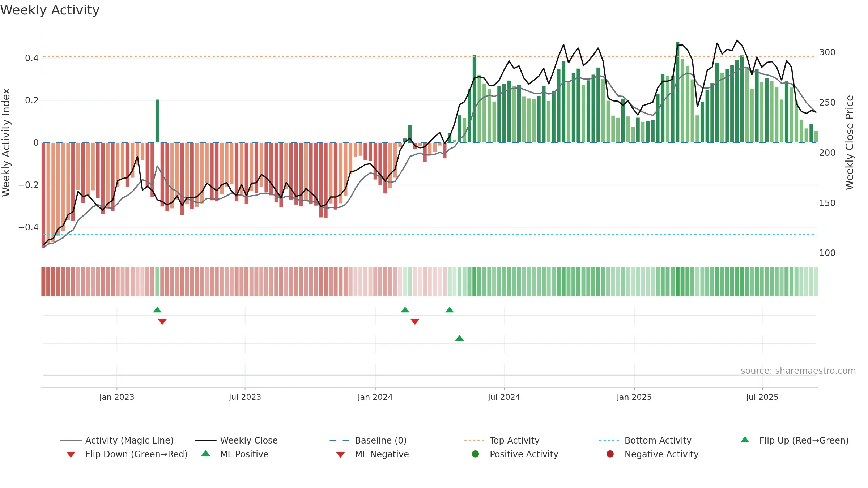The width and height of the screenshot is (868, 488).
Task: Click the −0.4 left axis tick label
Action: [x=29, y=227]
